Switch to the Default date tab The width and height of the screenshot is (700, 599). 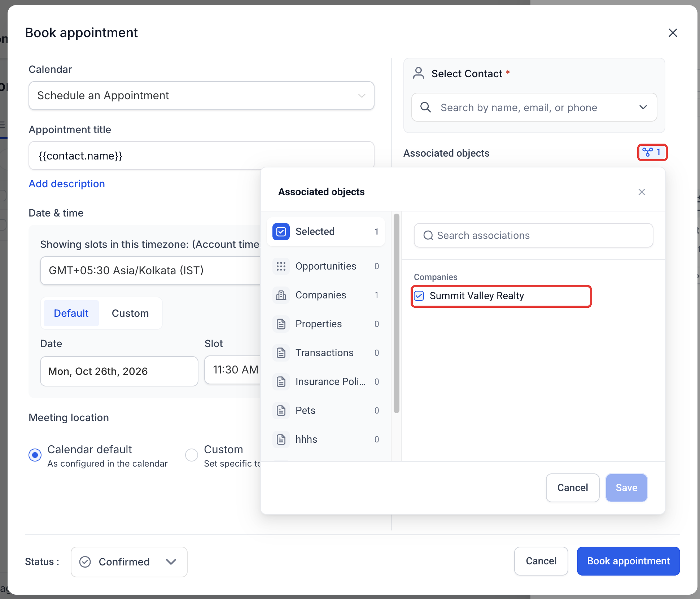71,313
